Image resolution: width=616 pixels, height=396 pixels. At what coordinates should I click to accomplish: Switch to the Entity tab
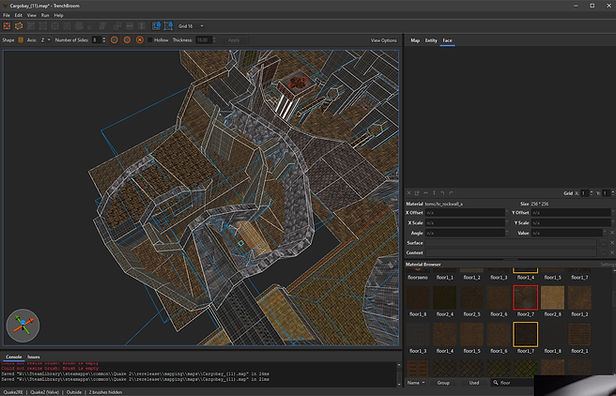431,40
